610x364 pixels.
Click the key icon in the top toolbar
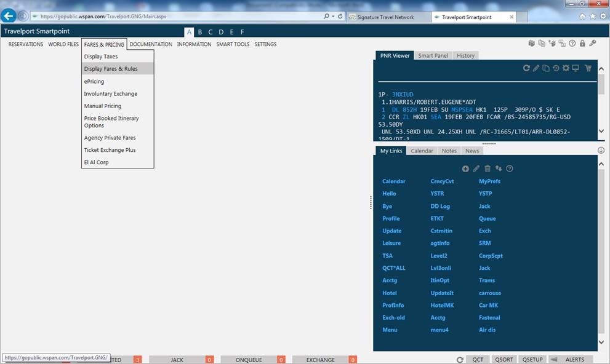pos(593,43)
